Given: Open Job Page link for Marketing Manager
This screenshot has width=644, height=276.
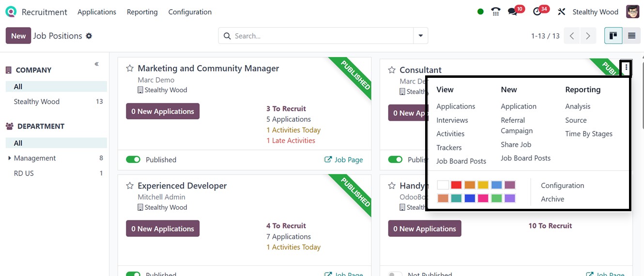Looking at the screenshot, I should (343, 160).
